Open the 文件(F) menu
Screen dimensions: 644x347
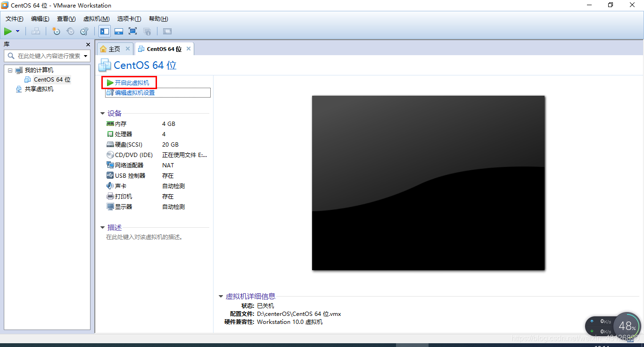click(x=15, y=19)
